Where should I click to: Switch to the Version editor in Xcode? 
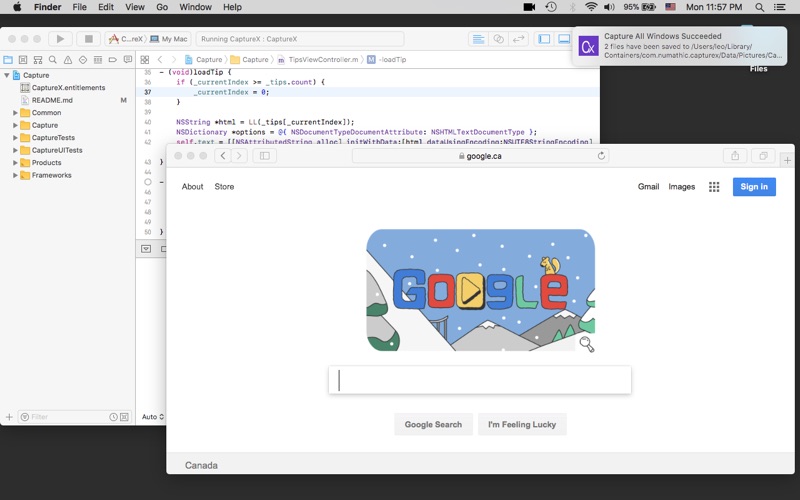point(518,39)
